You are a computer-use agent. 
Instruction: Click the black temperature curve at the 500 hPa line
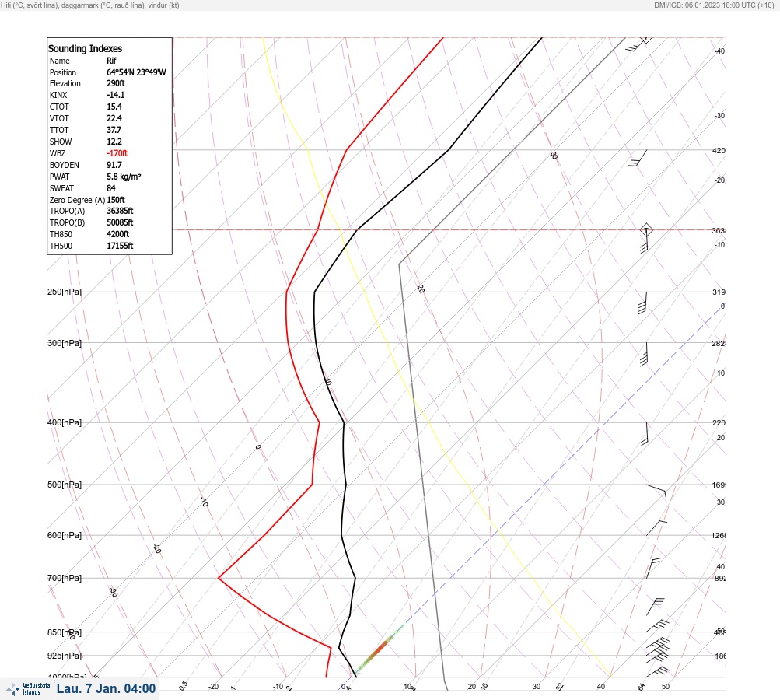point(346,485)
